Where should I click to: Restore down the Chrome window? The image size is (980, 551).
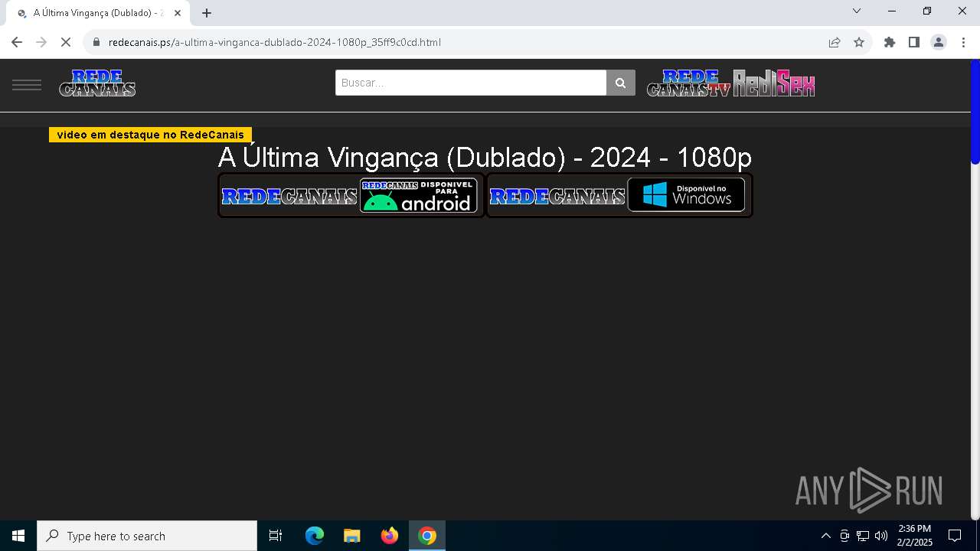927,11
